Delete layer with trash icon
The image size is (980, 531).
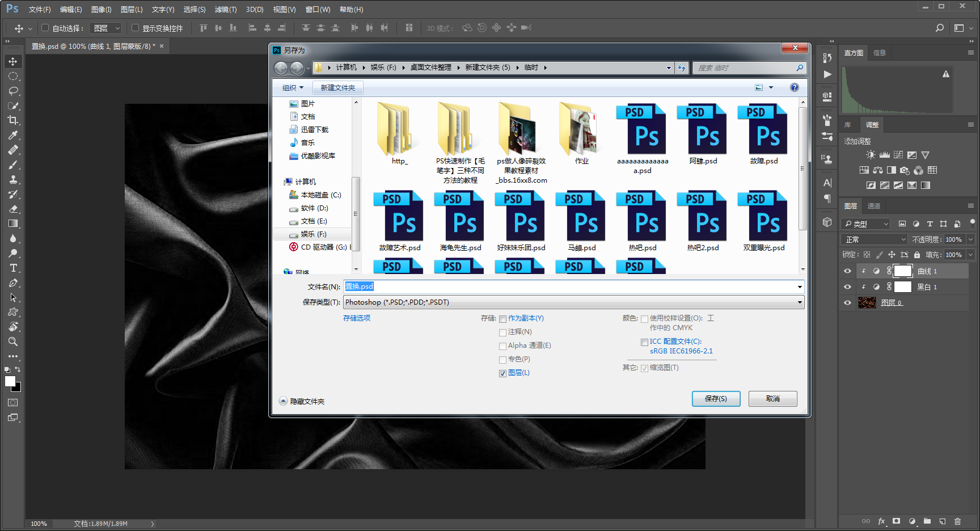(x=957, y=521)
